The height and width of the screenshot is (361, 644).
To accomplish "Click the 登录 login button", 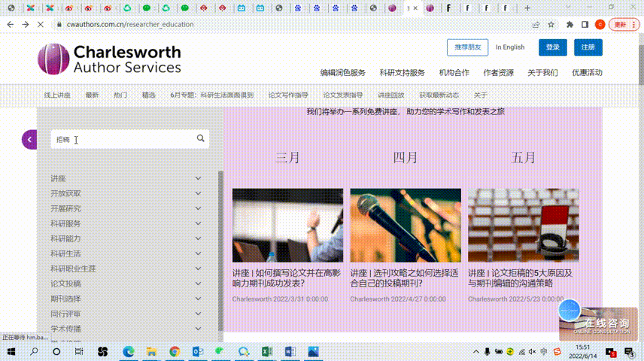I will [x=553, y=47].
